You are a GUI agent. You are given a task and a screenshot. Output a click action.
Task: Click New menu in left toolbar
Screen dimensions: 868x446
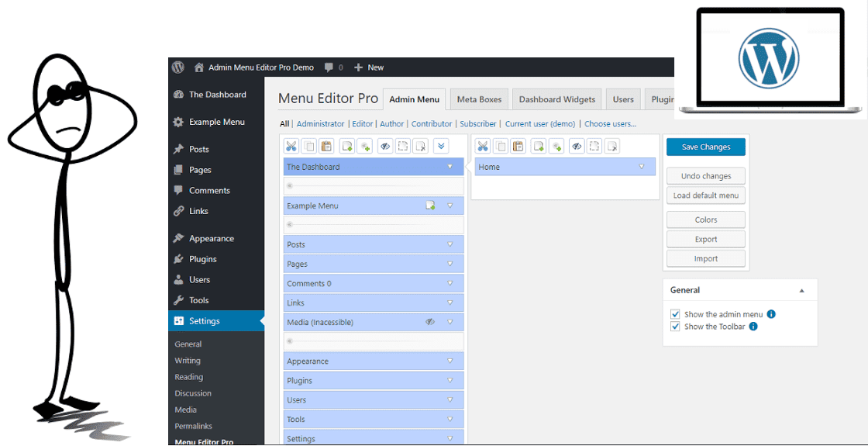pyautogui.click(x=347, y=147)
